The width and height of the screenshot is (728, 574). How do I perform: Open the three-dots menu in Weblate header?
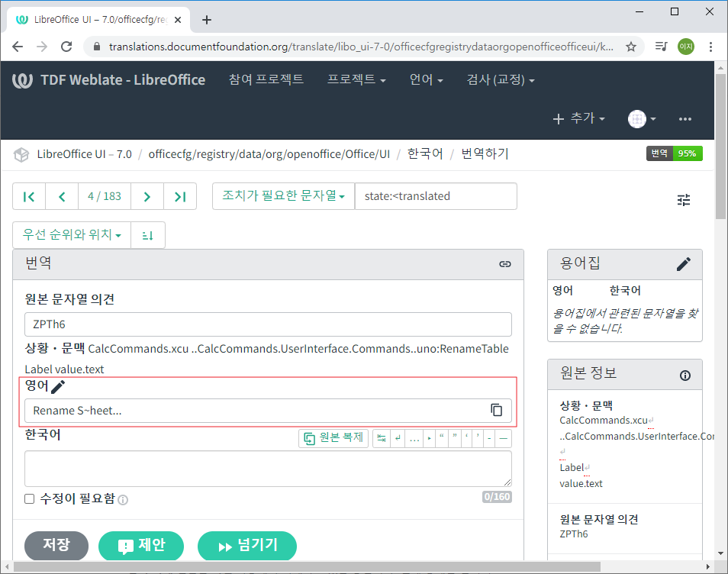click(685, 119)
